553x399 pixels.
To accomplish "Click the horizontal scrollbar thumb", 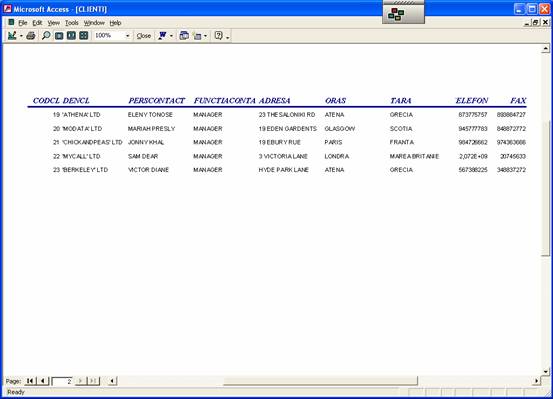I will click(x=320, y=381).
